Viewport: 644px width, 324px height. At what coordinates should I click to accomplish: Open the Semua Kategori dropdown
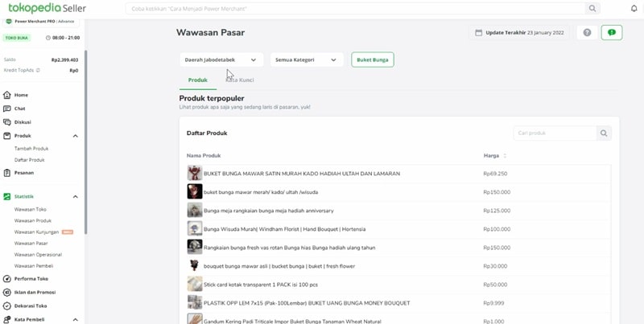click(x=307, y=59)
